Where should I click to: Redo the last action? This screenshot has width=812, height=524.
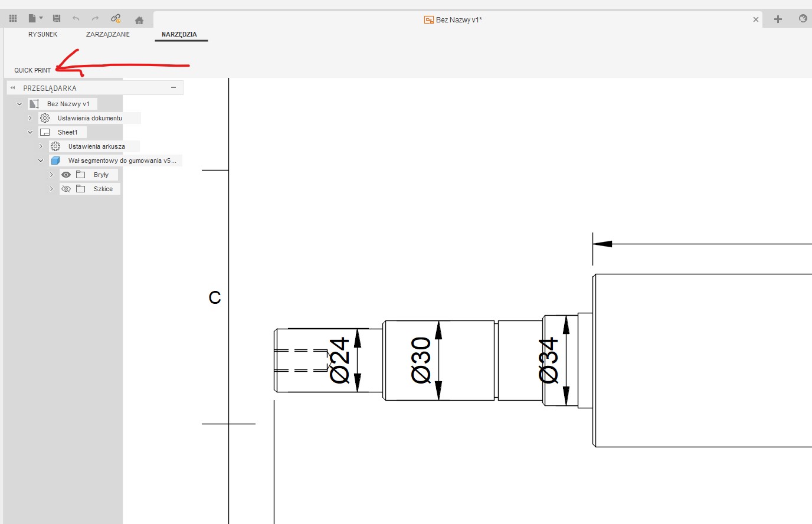95,19
